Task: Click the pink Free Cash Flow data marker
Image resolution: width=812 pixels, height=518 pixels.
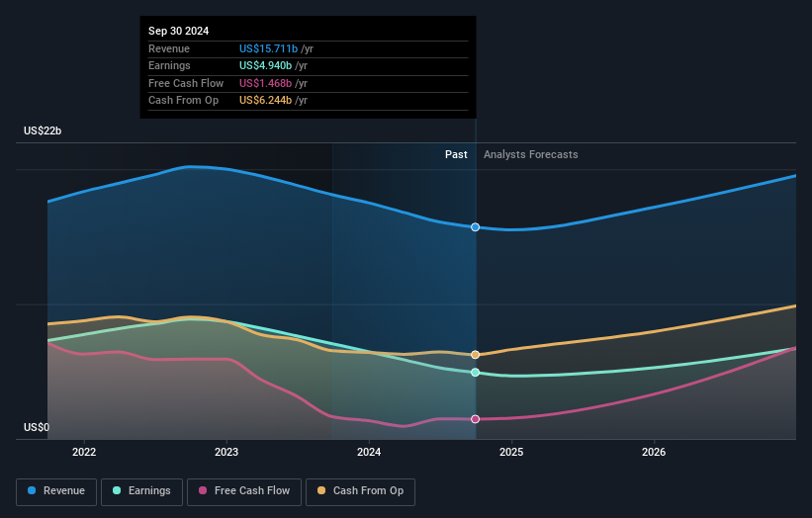Action: coord(476,419)
